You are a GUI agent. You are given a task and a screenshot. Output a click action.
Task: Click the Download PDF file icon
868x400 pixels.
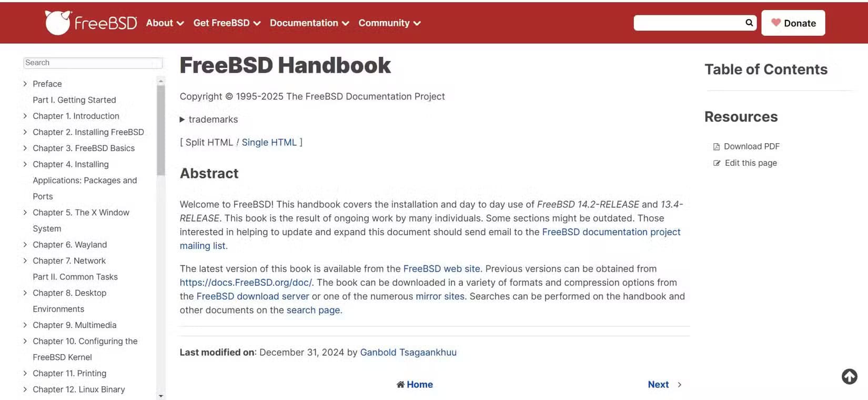pos(716,147)
